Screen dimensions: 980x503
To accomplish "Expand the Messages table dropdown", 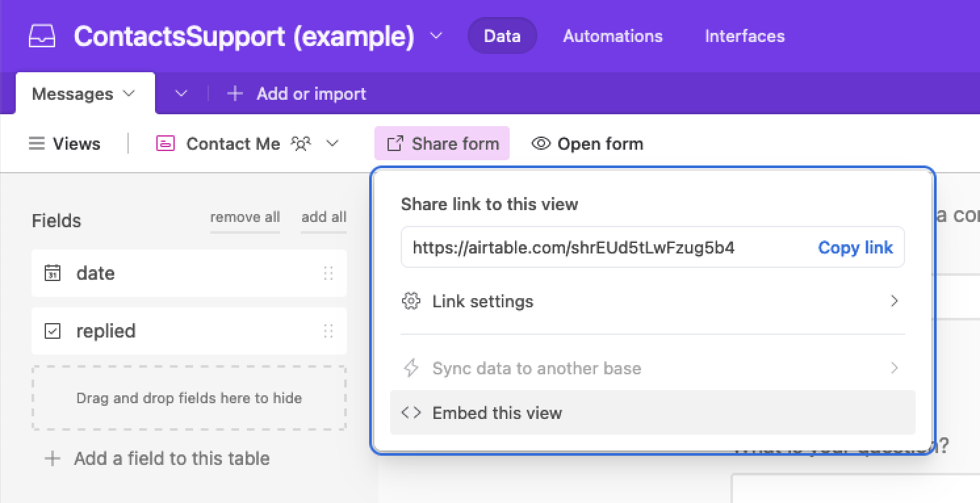I will coord(129,93).
